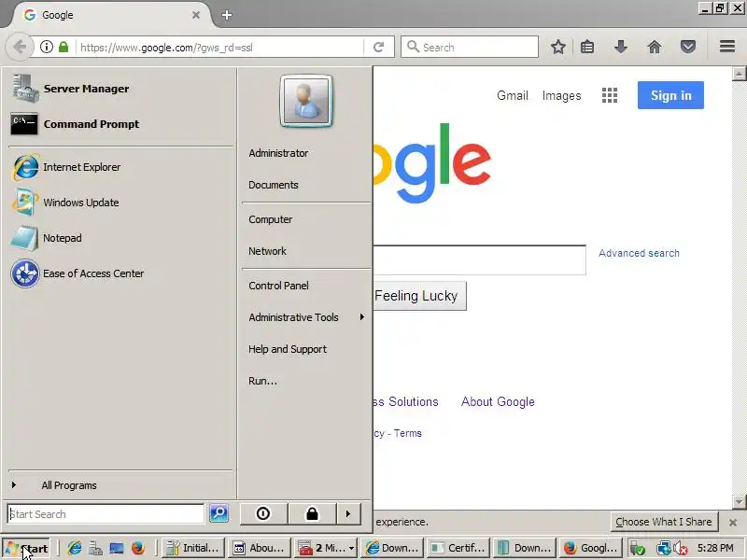This screenshot has width=747, height=560.
Task: Open Google Images link
Action: (x=562, y=96)
